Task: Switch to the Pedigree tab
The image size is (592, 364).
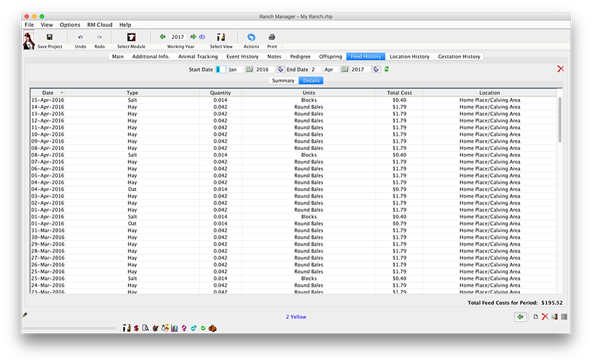Action: click(x=300, y=57)
